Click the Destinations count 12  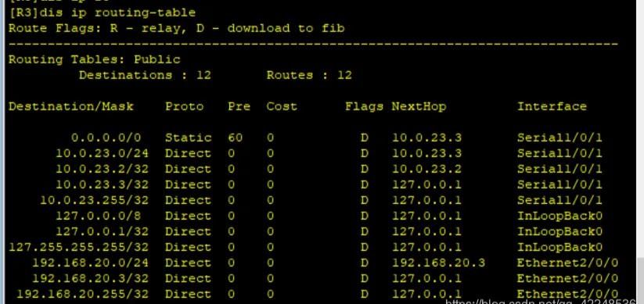click(x=203, y=75)
